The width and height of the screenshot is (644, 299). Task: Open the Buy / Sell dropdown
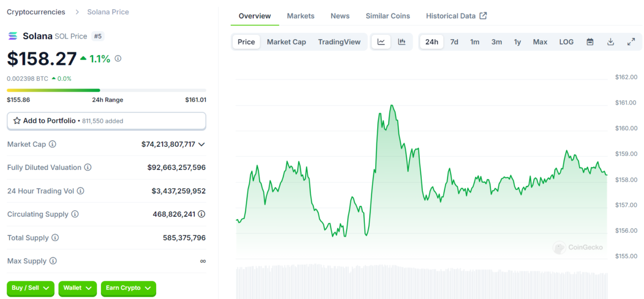tap(31, 288)
